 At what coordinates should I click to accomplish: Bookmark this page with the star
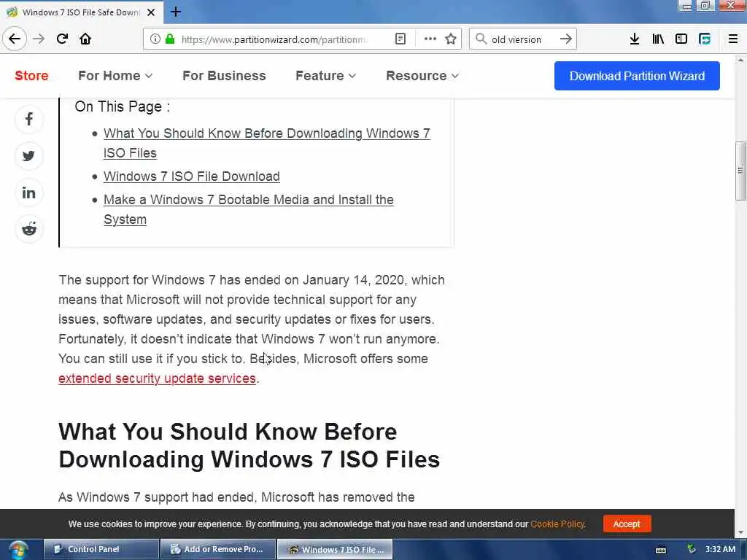pos(451,39)
